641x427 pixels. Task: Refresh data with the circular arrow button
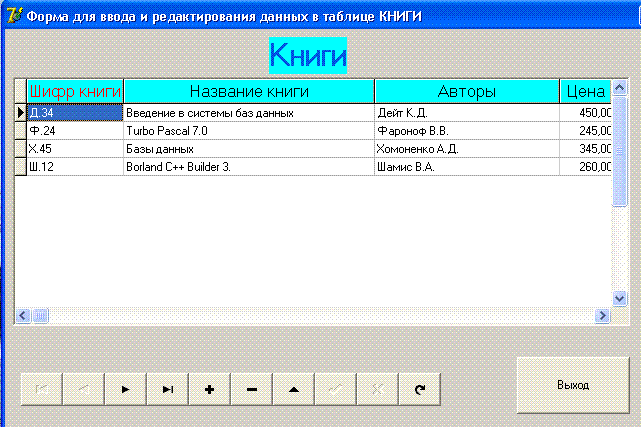[x=420, y=389]
